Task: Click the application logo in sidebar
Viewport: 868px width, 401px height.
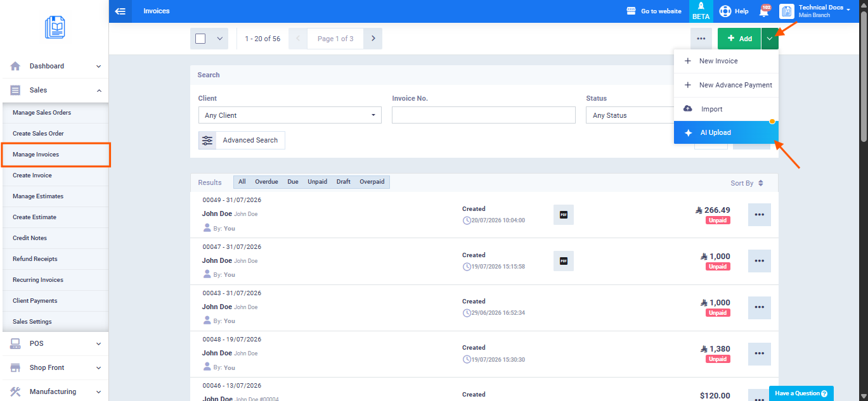Action: (x=55, y=27)
